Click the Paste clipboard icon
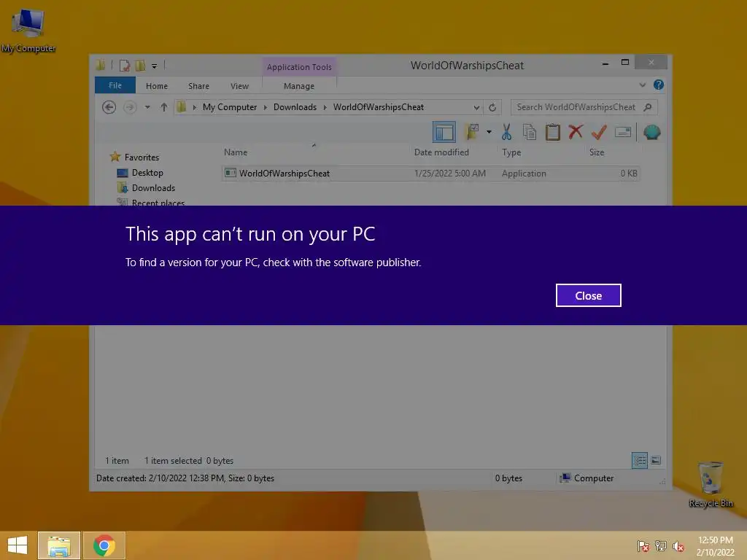This screenshot has width=747, height=560. tap(553, 132)
